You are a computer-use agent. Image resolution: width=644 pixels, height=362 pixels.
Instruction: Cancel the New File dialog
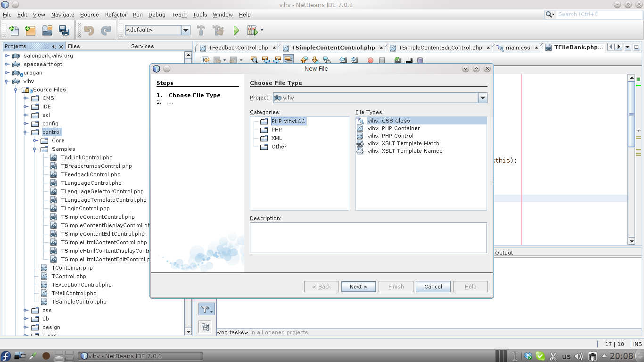[x=433, y=286]
